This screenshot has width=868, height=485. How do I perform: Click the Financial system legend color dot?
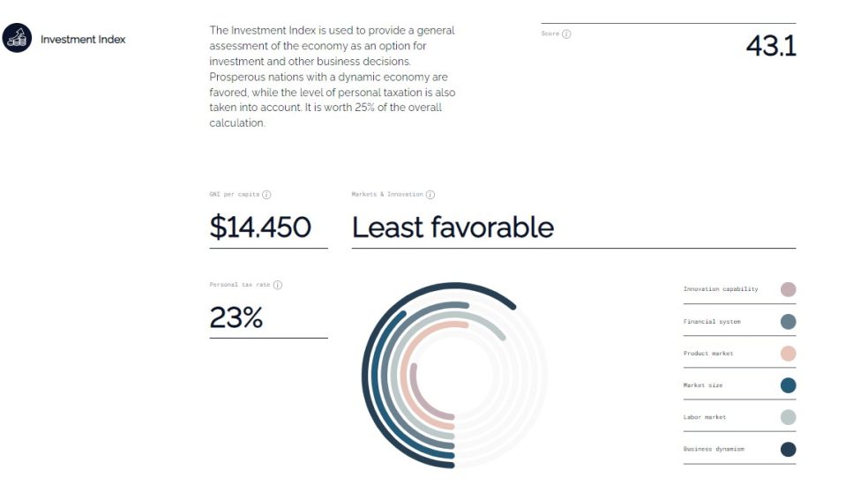(x=788, y=322)
